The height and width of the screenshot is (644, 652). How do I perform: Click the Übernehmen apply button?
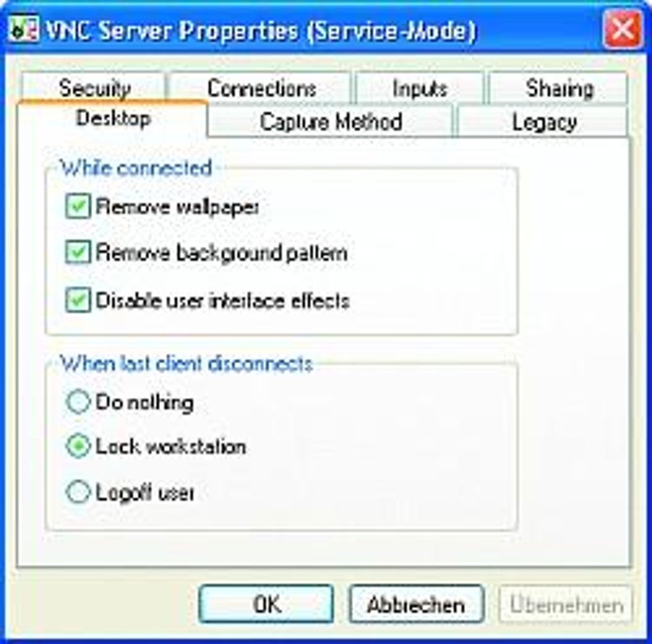click(x=566, y=604)
